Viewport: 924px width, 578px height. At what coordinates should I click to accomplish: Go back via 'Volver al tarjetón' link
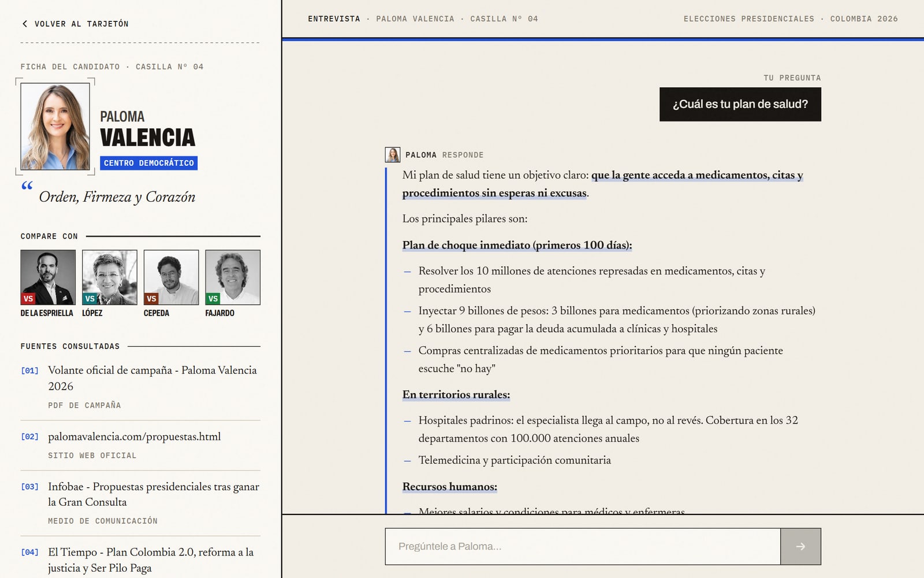point(75,24)
